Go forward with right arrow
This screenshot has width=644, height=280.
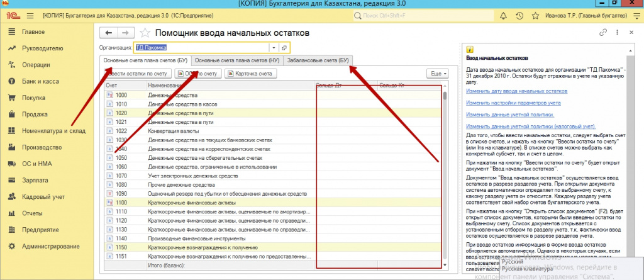(x=126, y=33)
